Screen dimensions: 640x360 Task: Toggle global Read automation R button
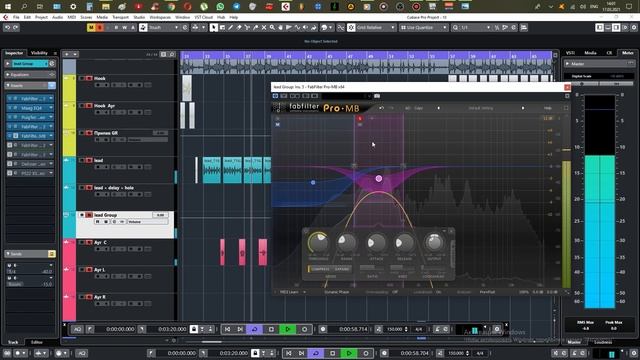point(116,27)
